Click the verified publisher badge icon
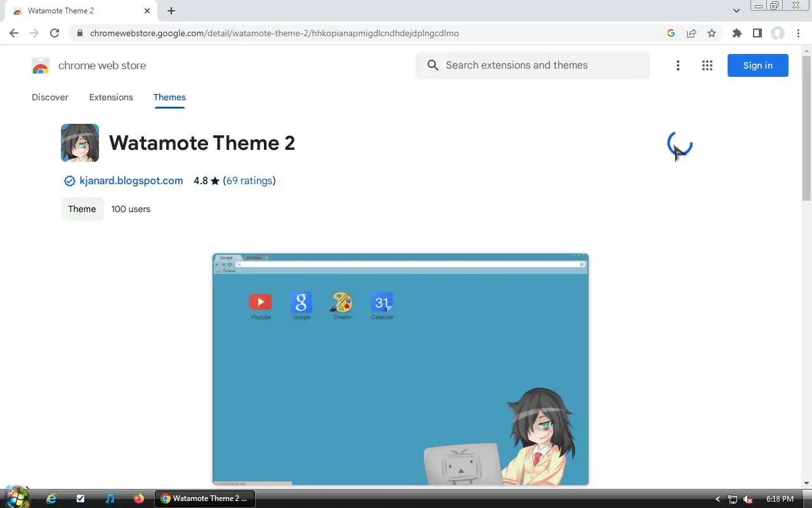 coord(70,181)
